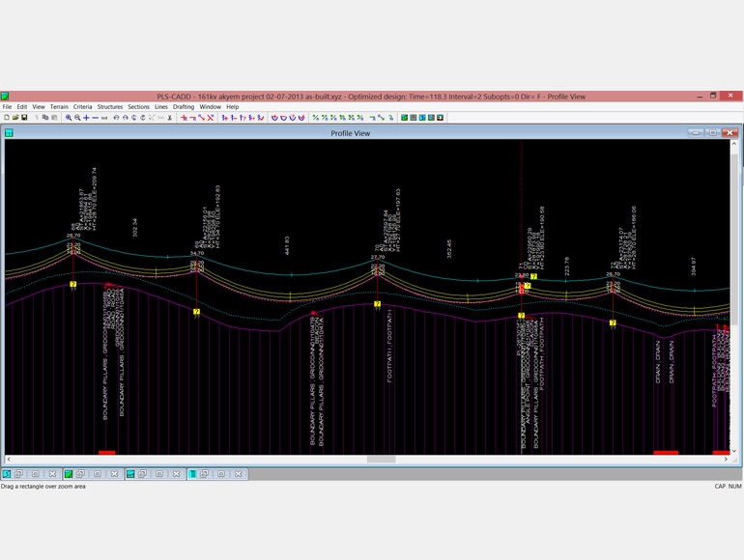This screenshot has height=560, width=744.
Task: Click the span length label 352.45
Action: pos(449,248)
